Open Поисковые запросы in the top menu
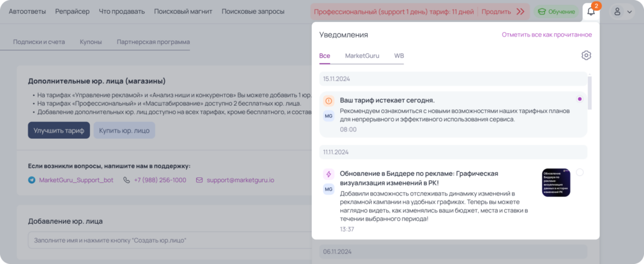The height and width of the screenshot is (264, 644). [x=253, y=11]
